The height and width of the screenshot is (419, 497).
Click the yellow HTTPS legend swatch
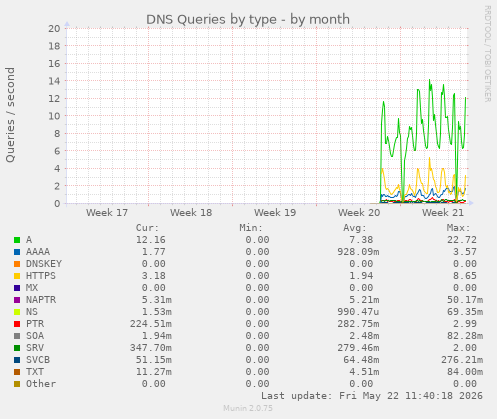point(17,276)
